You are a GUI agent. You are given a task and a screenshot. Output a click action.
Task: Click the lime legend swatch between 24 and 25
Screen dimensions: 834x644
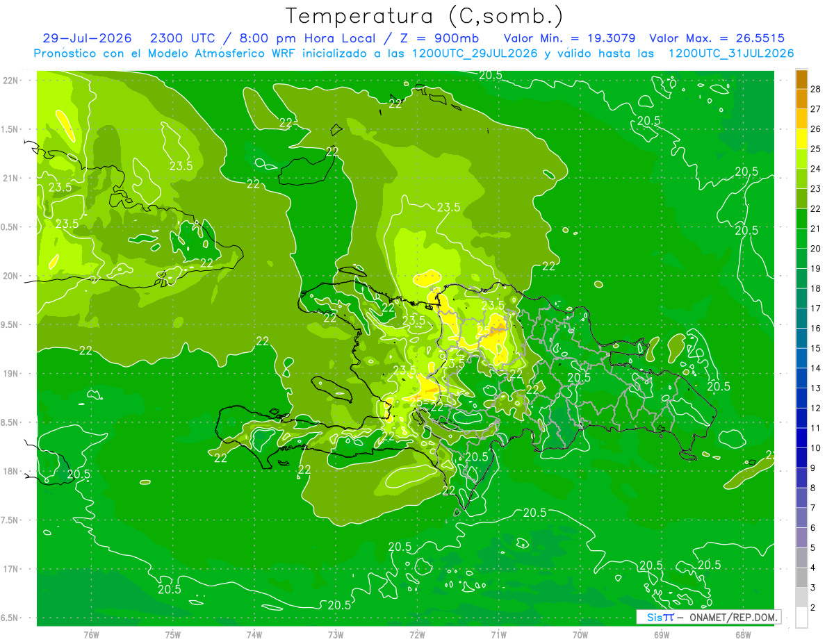tap(801, 159)
